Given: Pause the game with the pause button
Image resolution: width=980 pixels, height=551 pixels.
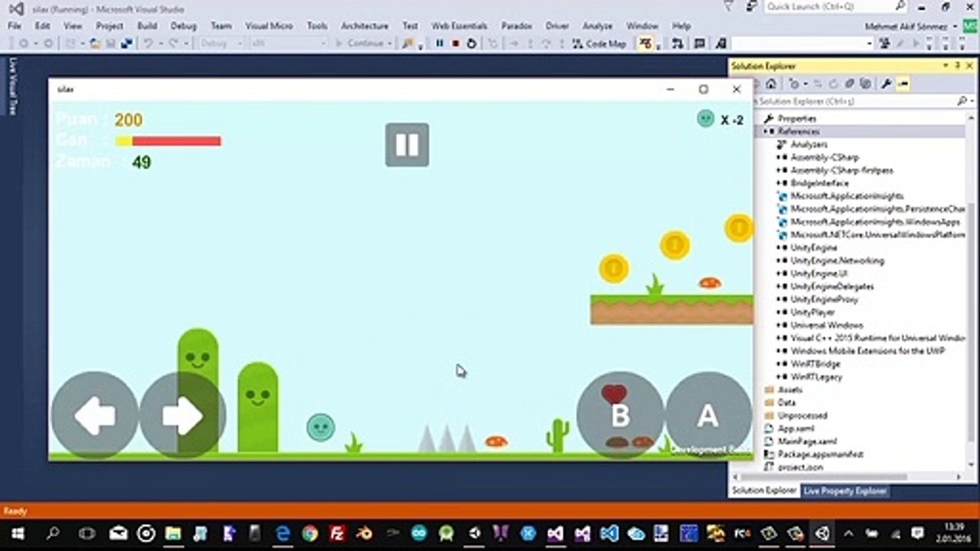Looking at the screenshot, I should click(407, 145).
